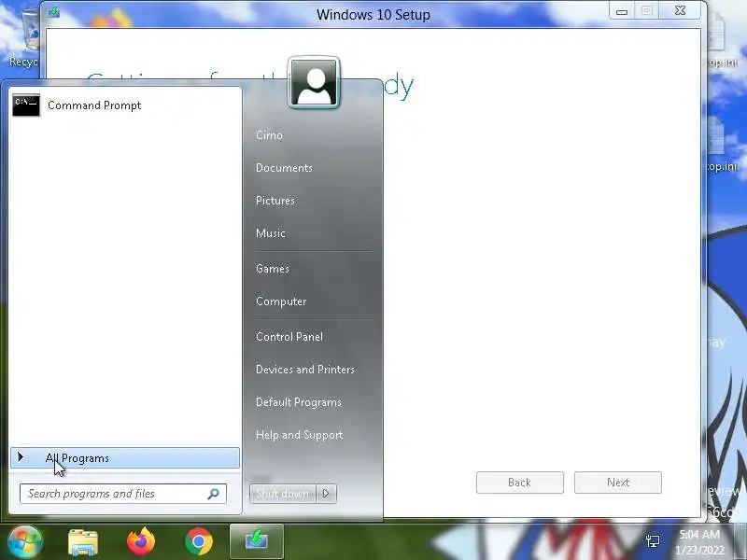This screenshot has height=560, width=747.
Task: Open Command Prompt from the Start menu
Action: (125, 105)
